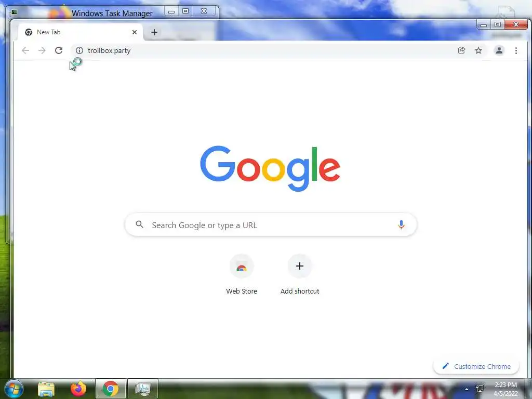Open the Chrome profile avatar
The width and height of the screenshot is (532, 399).
499,50
